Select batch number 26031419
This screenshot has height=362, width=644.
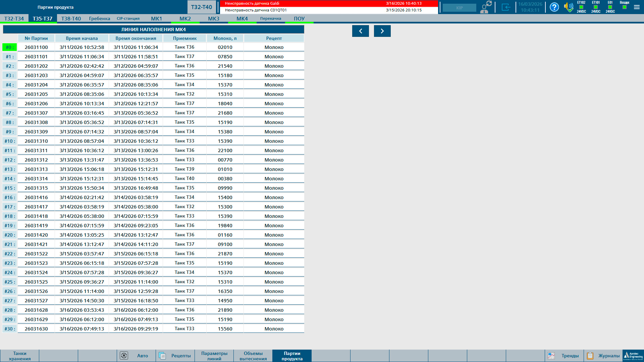coord(36,226)
